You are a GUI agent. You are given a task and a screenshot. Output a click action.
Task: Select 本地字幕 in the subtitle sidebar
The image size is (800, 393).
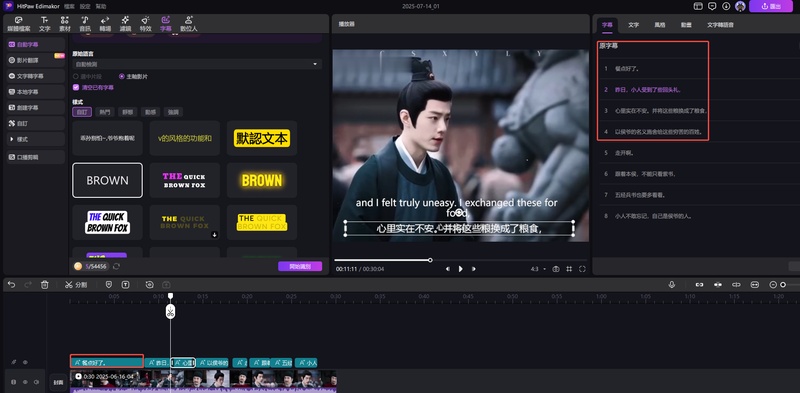tap(35, 91)
